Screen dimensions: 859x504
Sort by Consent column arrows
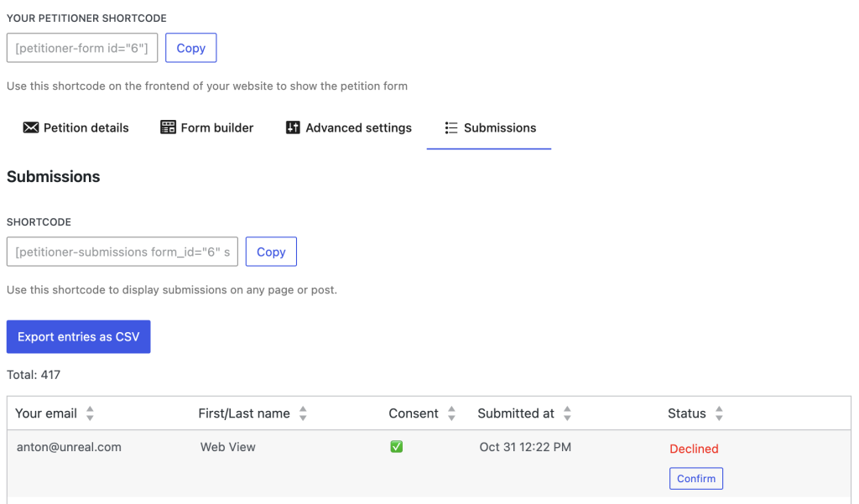coord(451,413)
